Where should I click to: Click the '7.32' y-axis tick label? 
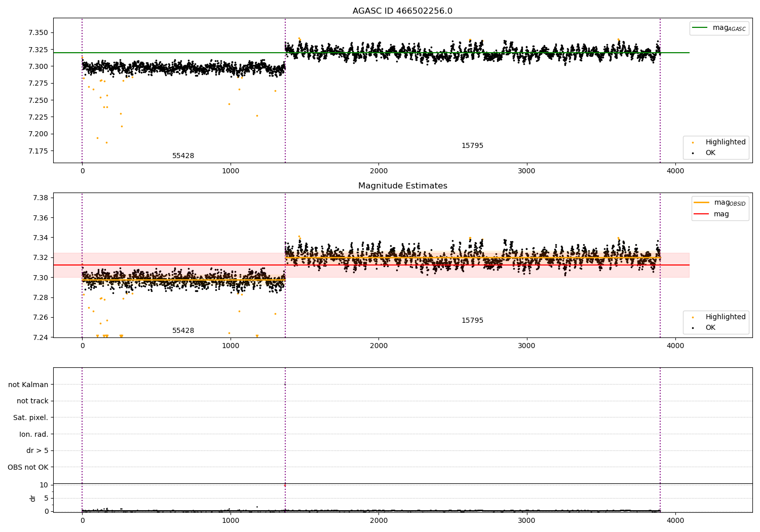click(41, 257)
